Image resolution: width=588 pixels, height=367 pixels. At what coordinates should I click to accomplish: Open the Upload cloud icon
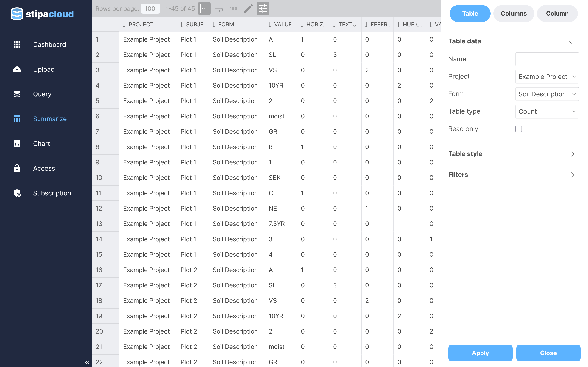[17, 70]
